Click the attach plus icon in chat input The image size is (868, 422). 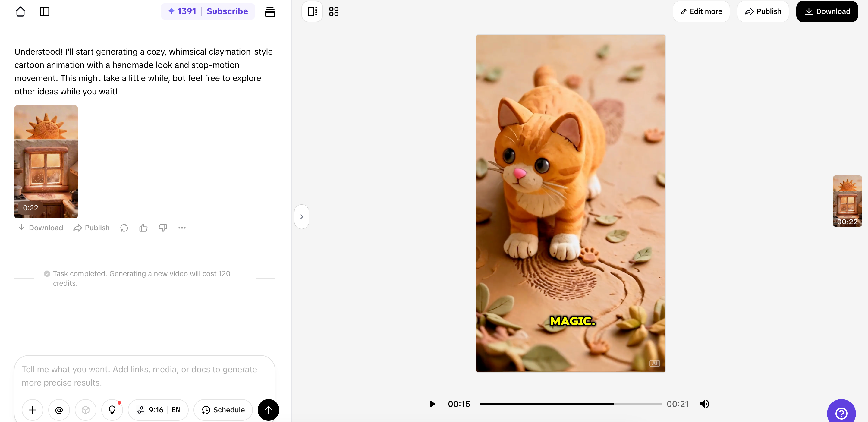click(x=32, y=410)
